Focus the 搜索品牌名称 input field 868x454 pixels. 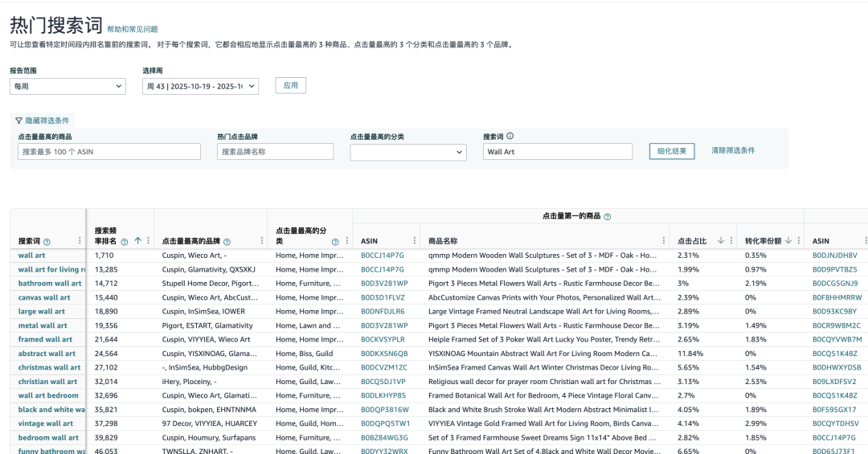pyautogui.click(x=275, y=152)
